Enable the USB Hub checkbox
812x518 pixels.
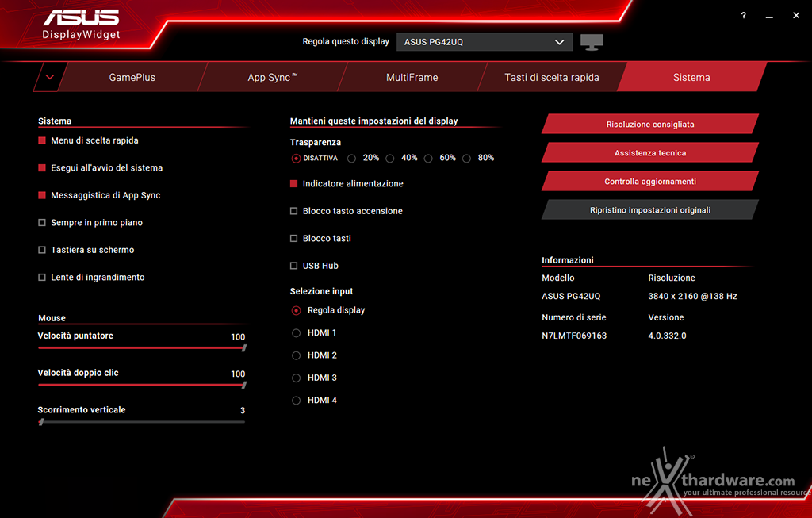[x=293, y=266]
